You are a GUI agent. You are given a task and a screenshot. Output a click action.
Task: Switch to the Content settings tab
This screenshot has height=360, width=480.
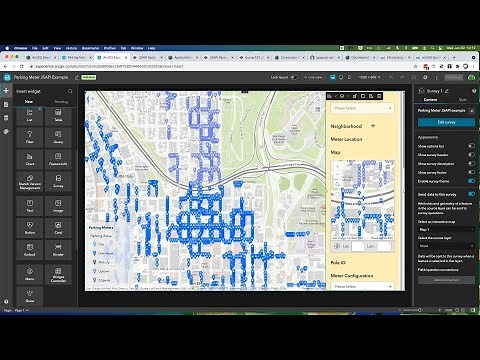click(x=430, y=100)
